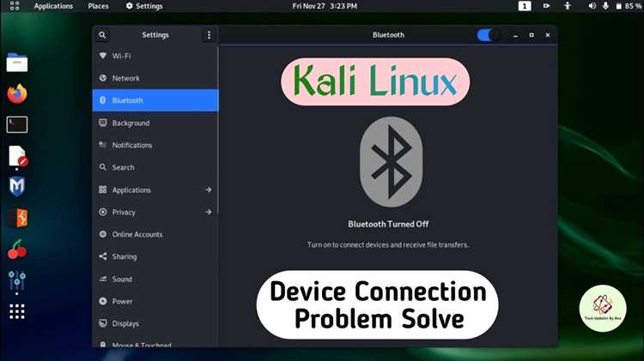
Task: Open the Settings three-dot menu
Action: pos(209,35)
